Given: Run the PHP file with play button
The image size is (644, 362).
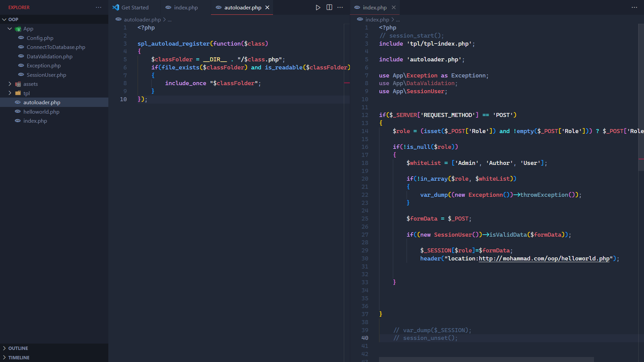Looking at the screenshot, I should pyautogui.click(x=318, y=7).
